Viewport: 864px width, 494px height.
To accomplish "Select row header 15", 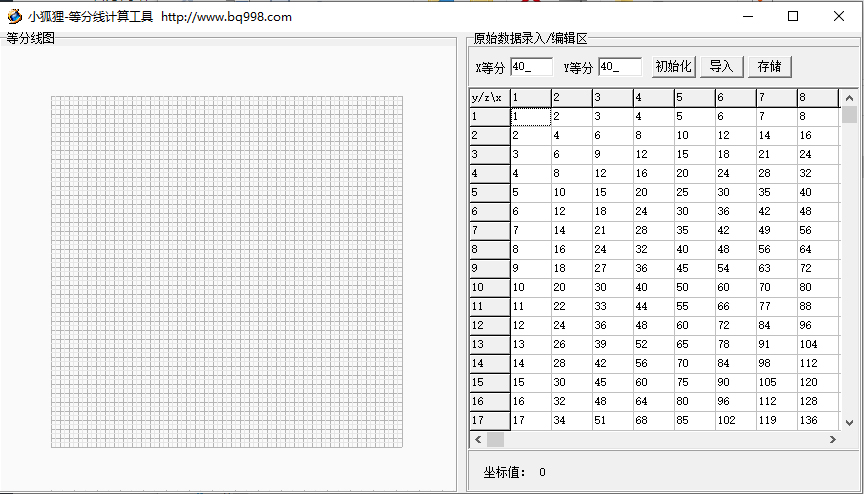I will (x=490, y=382).
